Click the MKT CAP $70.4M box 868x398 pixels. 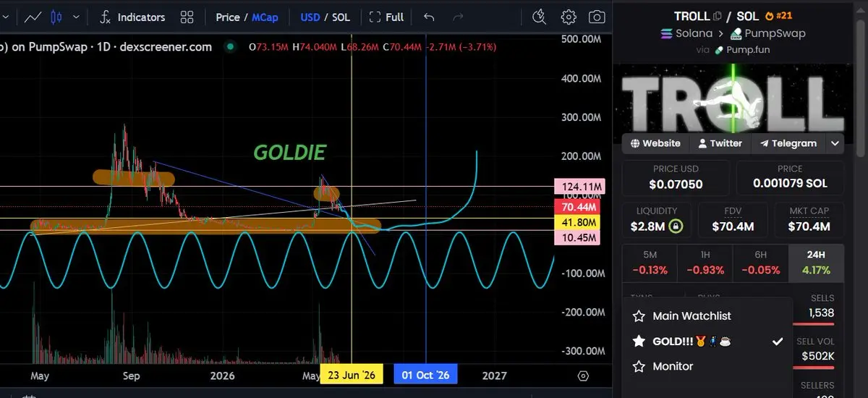point(809,221)
